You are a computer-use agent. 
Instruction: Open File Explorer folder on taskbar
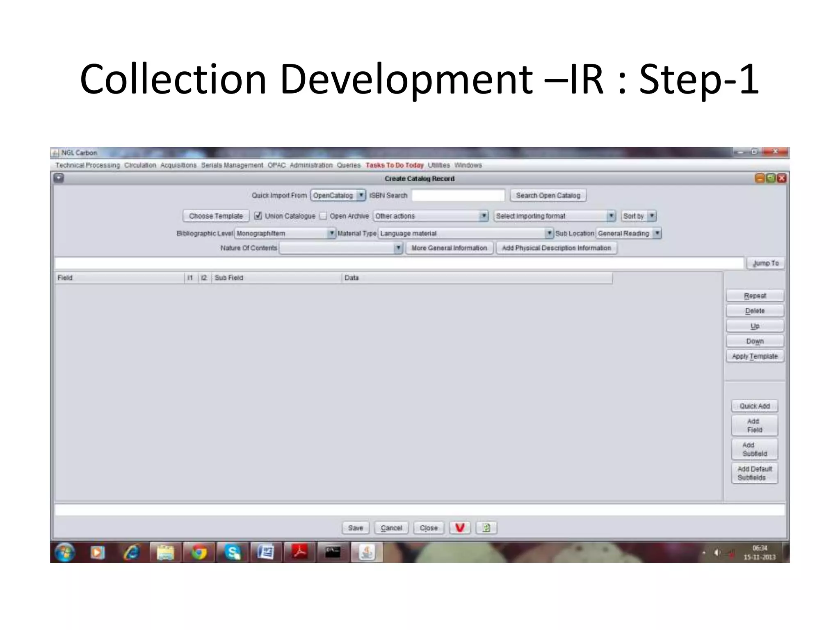click(165, 552)
